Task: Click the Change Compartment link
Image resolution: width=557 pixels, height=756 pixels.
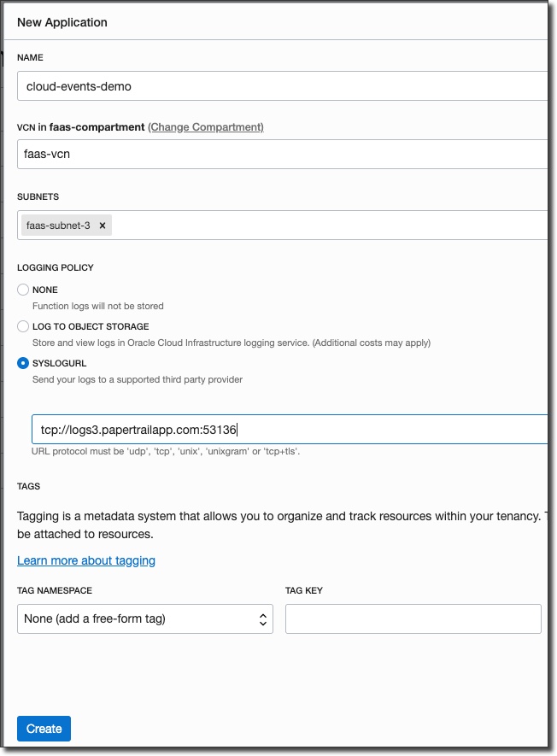Action: pyautogui.click(x=206, y=127)
